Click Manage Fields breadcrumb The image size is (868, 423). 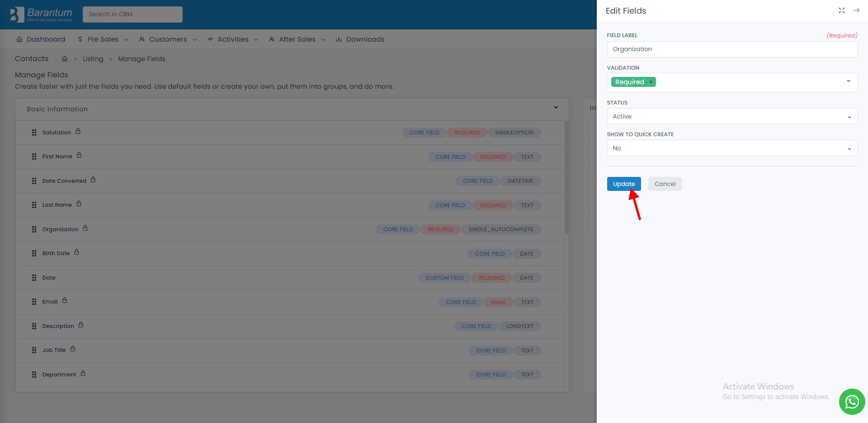coord(142,59)
